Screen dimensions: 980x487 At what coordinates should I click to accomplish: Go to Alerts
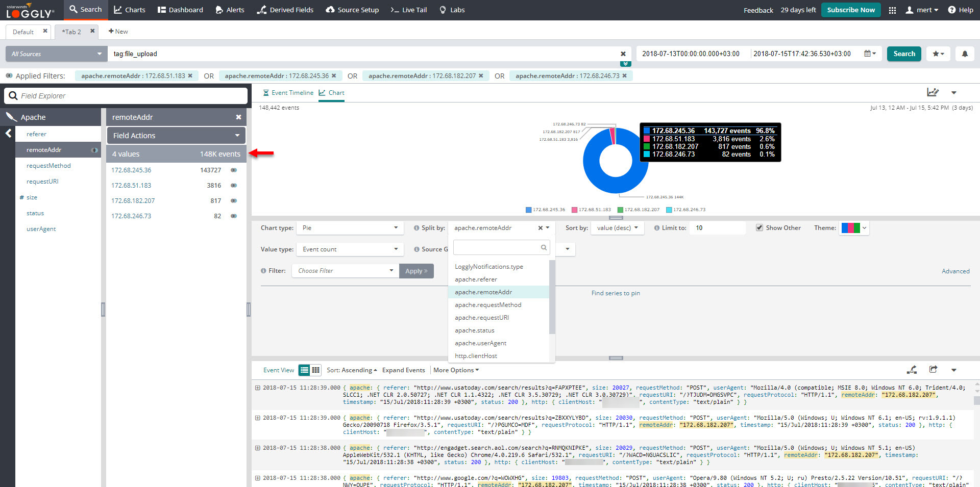[x=230, y=10]
